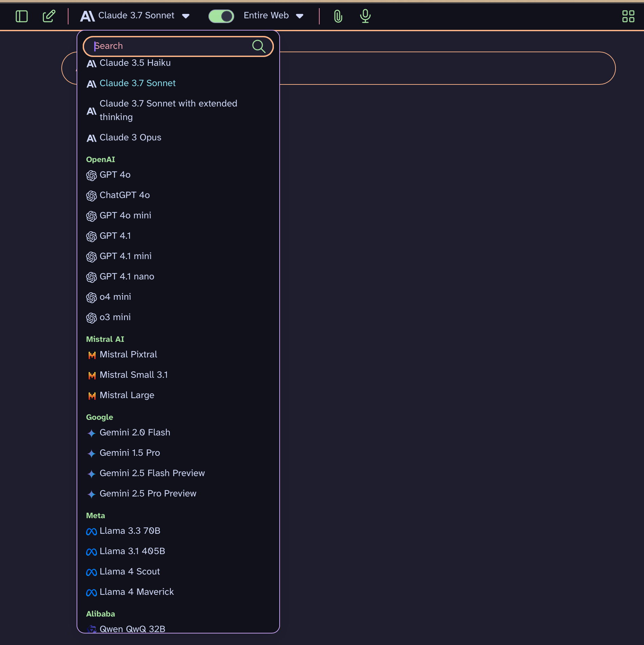Expand the Claude 3.7 Sonnet model dropdown arrow
The height and width of the screenshot is (645, 644).
click(x=186, y=16)
